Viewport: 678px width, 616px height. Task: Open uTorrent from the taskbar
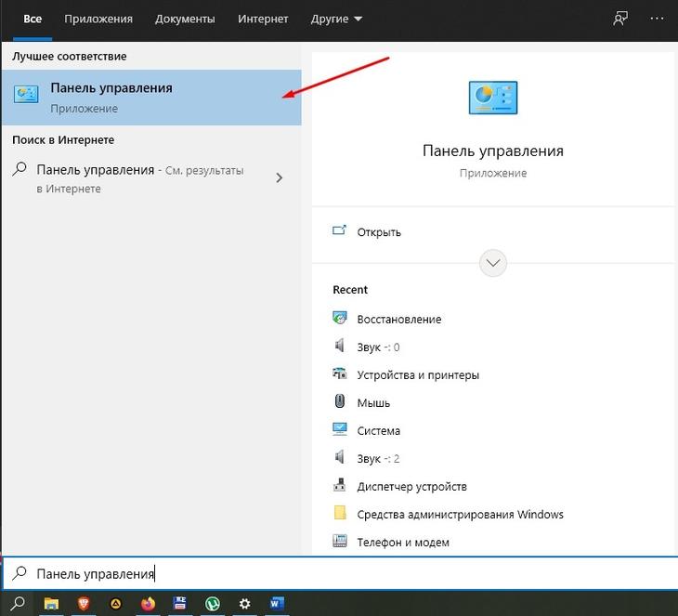(x=212, y=604)
